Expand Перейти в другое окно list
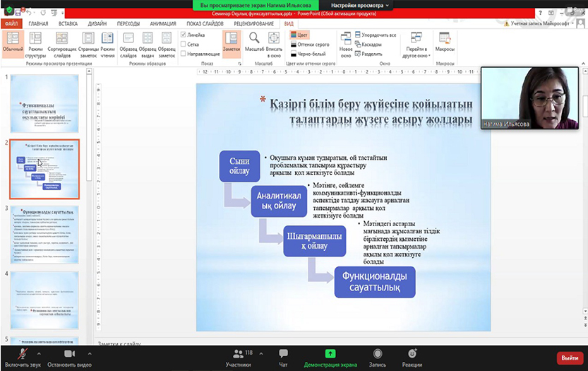 pos(416,44)
